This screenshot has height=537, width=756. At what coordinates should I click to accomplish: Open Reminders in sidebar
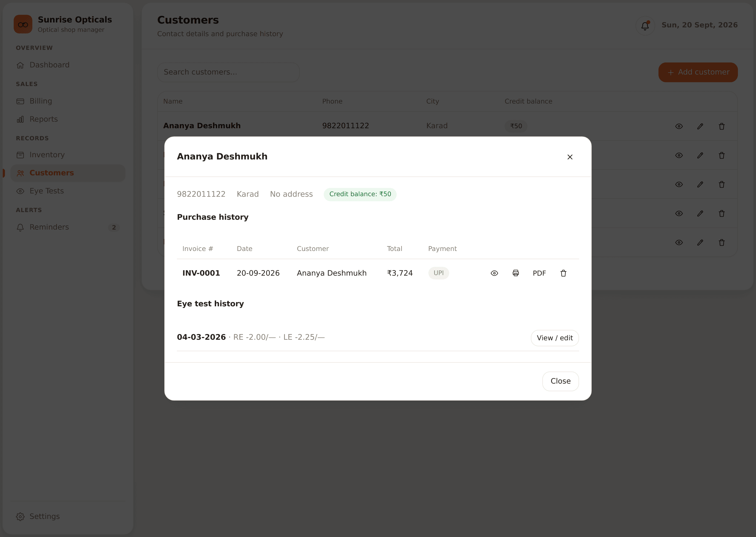click(68, 227)
